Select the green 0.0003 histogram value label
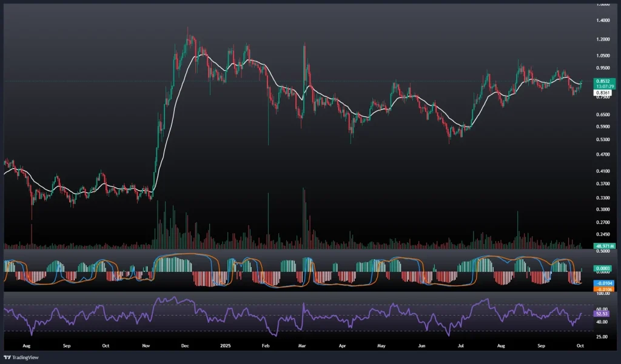The width and height of the screenshot is (621, 364). coord(603,268)
